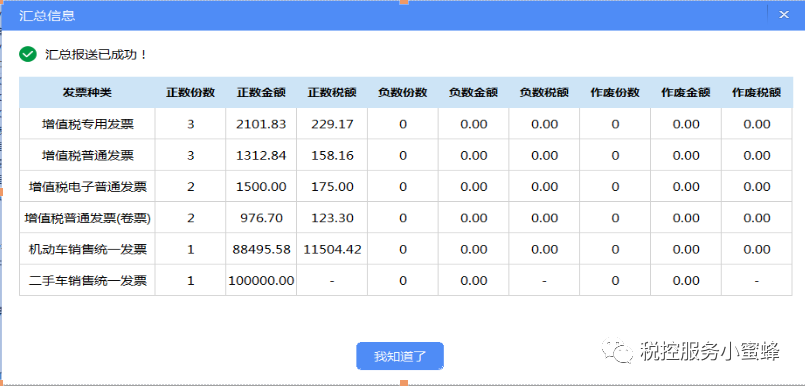Select the 增值税电子普通发票 row label

(x=88, y=186)
